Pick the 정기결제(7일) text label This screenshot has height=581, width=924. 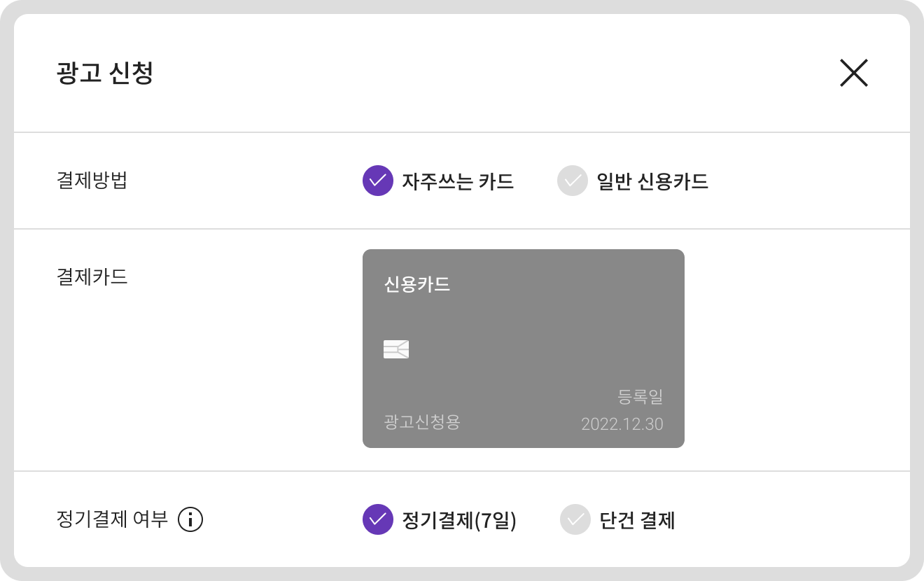pyautogui.click(x=459, y=520)
